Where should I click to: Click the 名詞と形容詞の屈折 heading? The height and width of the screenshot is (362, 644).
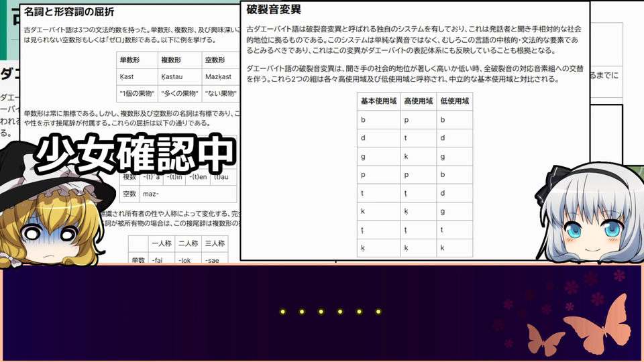(x=69, y=12)
